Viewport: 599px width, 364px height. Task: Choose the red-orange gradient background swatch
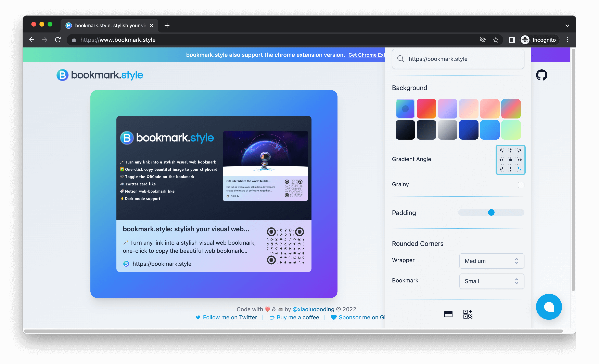tap(426, 109)
